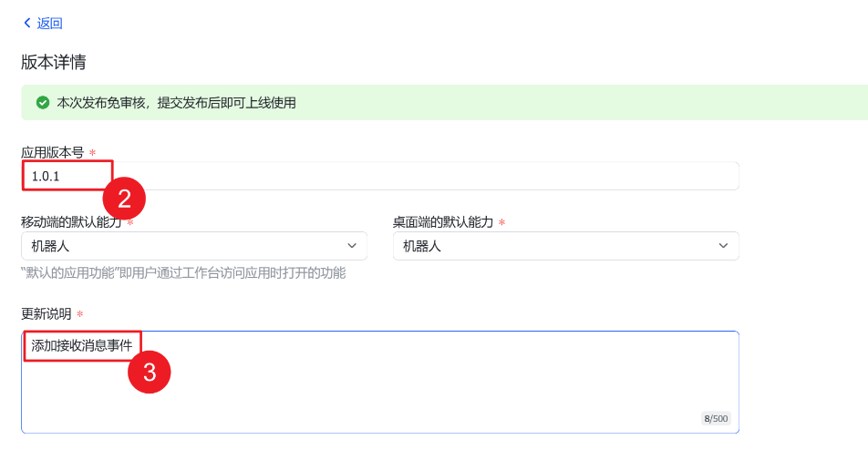Click the 版本详情 page heading
This screenshot has height=450, width=868.
[x=54, y=63]
